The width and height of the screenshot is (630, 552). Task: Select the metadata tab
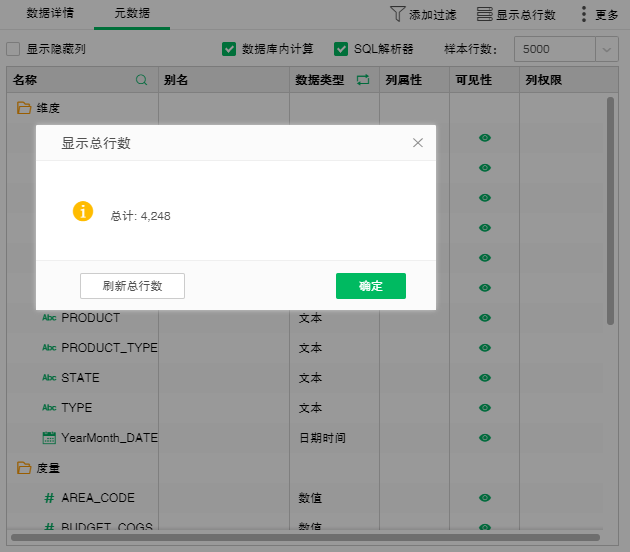[131, 14]
